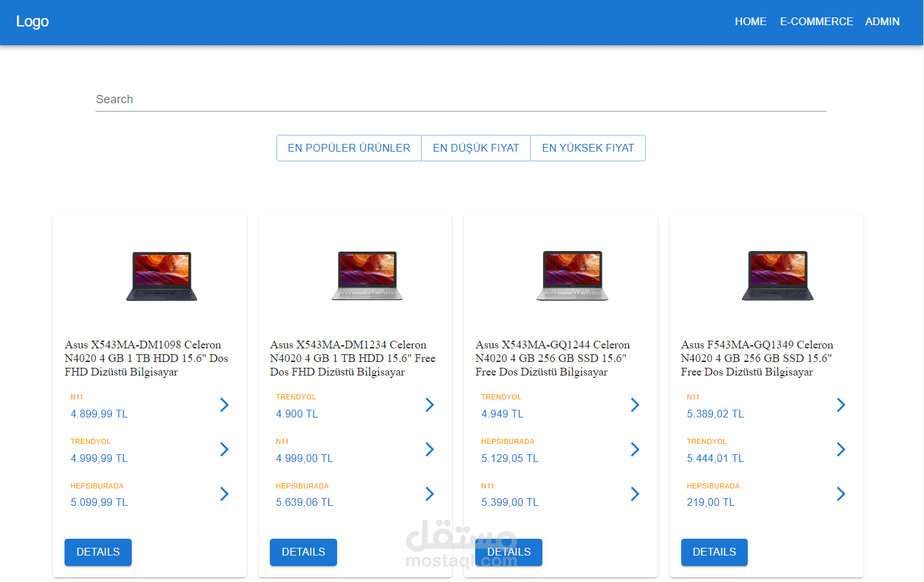Sort by EN POPÜLER ÜRÜNLER
This screenshot has width=924, height=582.
pos(349,148)
